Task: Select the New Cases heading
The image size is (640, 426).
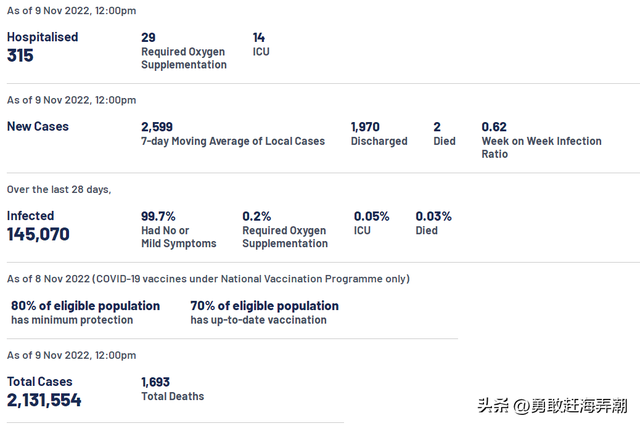Action: (x=38, y=127)
